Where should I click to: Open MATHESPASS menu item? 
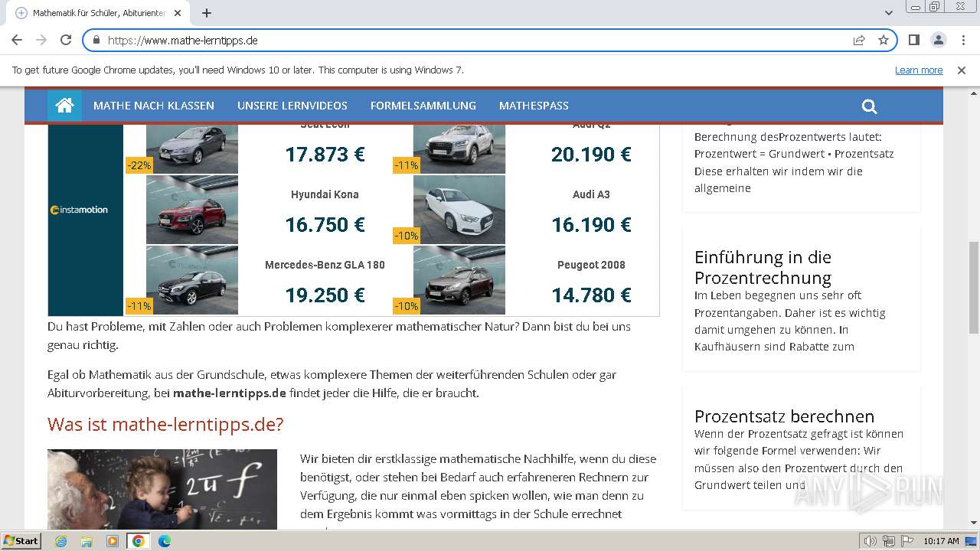point(534,106)
